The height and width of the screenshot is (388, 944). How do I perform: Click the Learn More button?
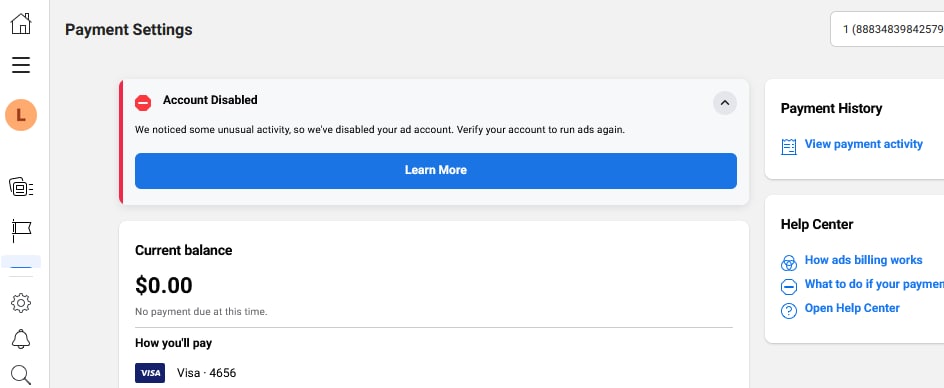[436, 171]
